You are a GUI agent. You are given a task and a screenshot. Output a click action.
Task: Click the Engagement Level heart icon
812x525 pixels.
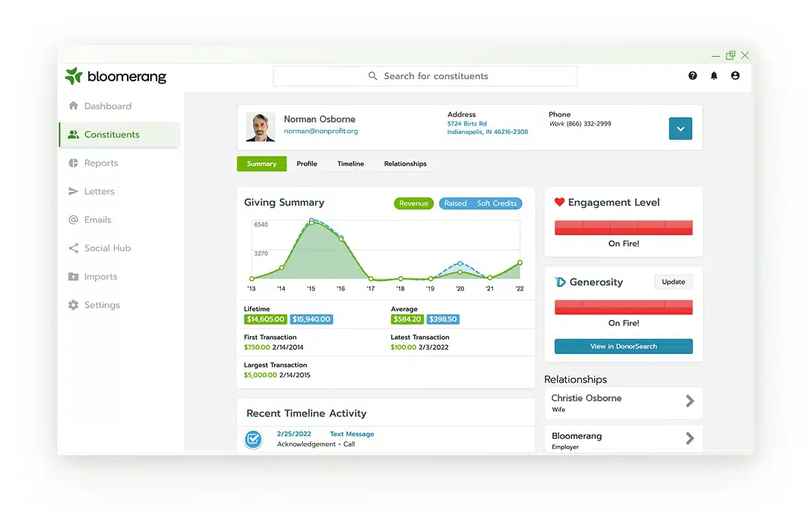tap(559, 202)
